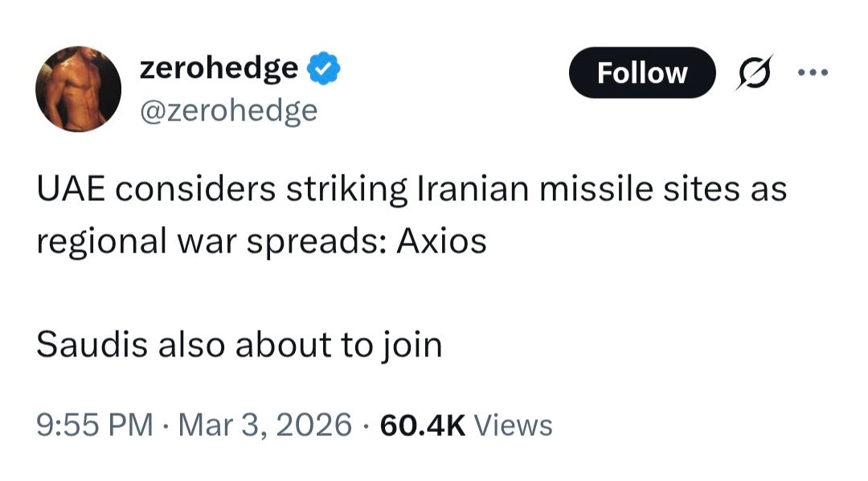Open the zerohedge profile picture
The width and height of the screenshot is (868, 481).
(x=78, y=88)
